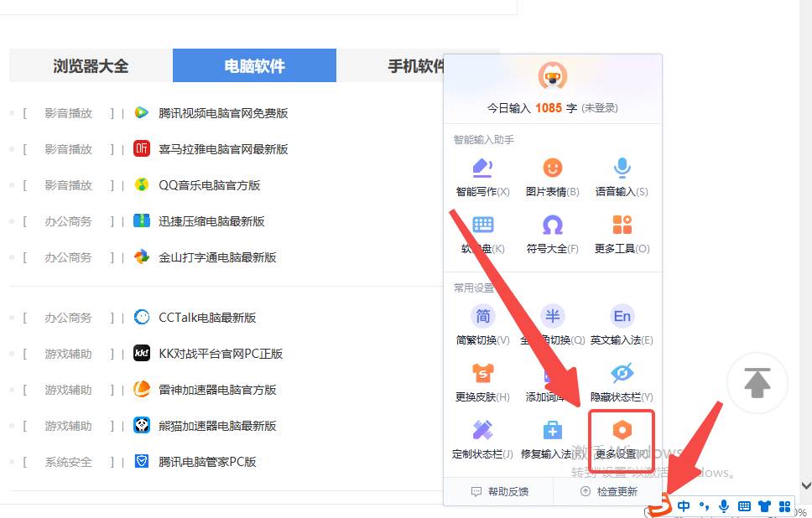Click the 金山打字通 app icon
The image size is (812, 518).
(142, 256)
